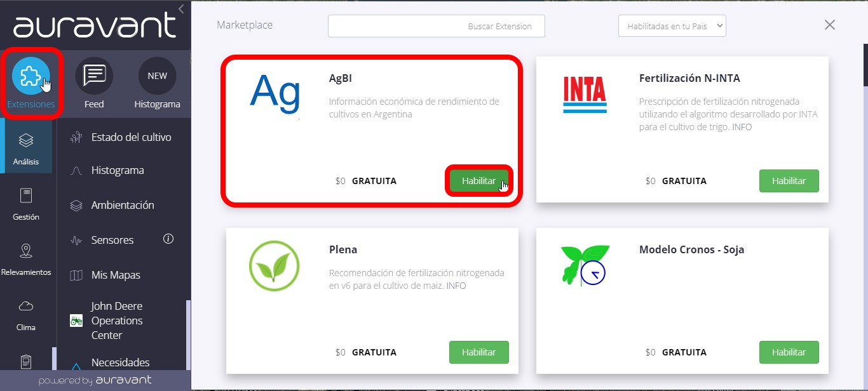Enable the Plena extension
Screen dimensions: 868x391
click(479, 352)
